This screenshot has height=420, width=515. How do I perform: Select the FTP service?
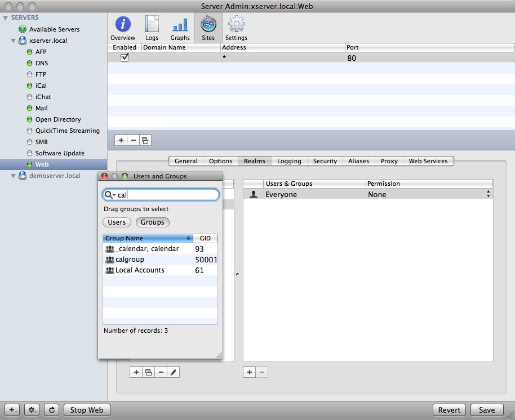tap(41, 74)
